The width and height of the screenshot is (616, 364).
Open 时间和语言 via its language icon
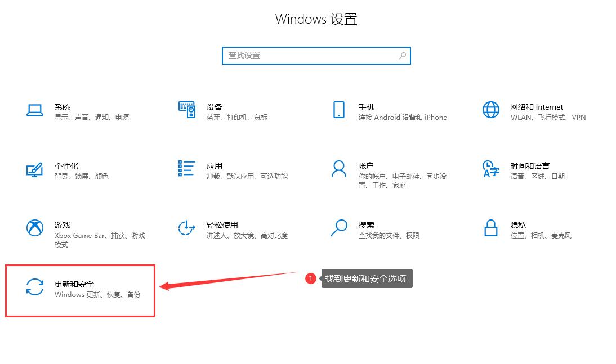(x=491, y=169)
